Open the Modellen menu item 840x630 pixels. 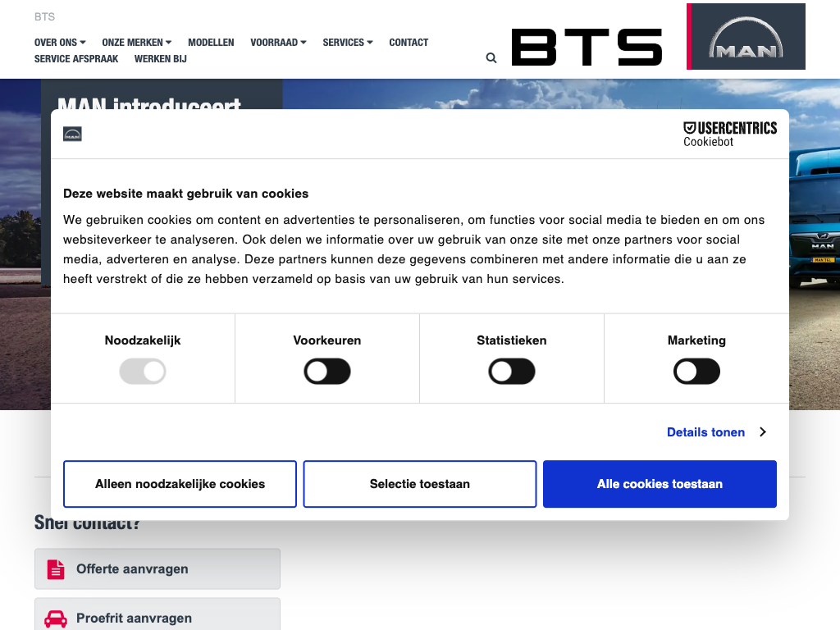211,43
